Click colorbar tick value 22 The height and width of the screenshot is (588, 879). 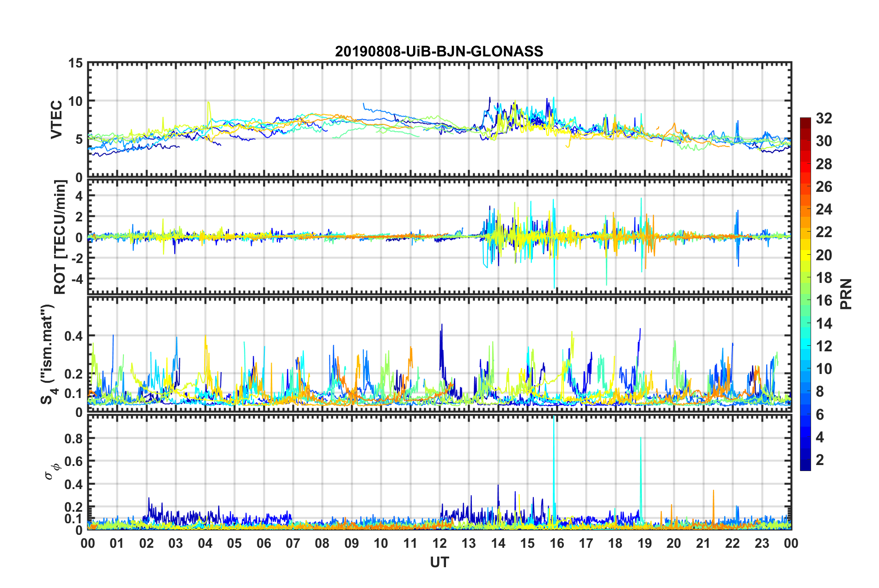tap(824, 232)
